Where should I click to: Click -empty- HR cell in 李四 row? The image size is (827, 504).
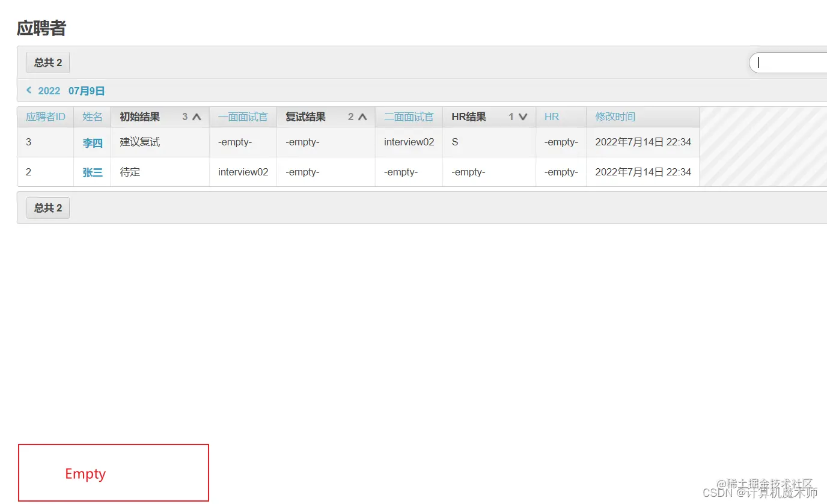[561, 142]
